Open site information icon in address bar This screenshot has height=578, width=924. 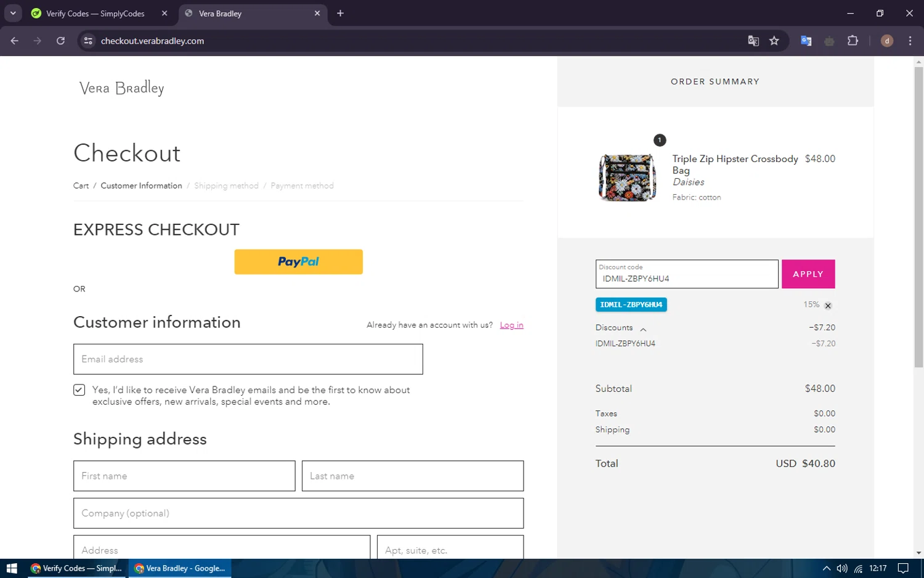tap(88, 41)
